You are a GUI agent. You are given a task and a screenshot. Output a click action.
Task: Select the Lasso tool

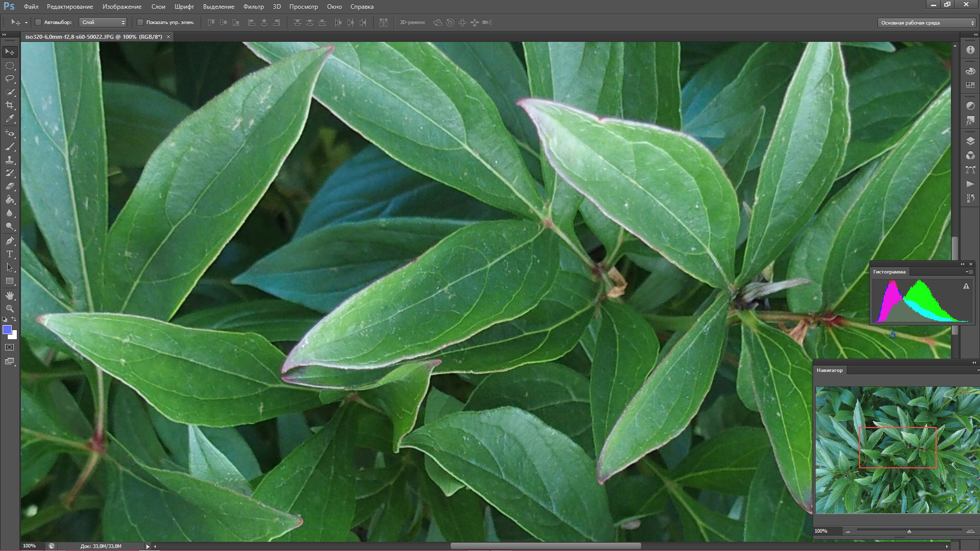(x=10, y=79)
